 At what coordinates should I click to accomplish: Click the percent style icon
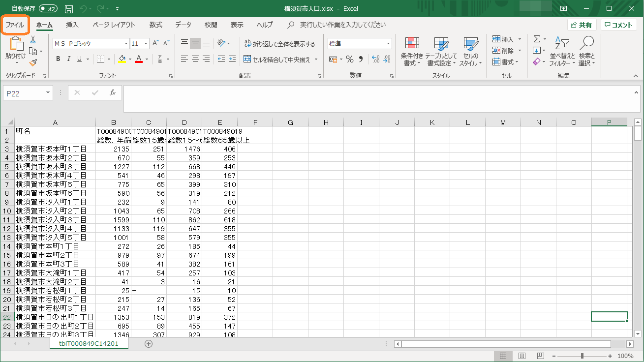350,59
